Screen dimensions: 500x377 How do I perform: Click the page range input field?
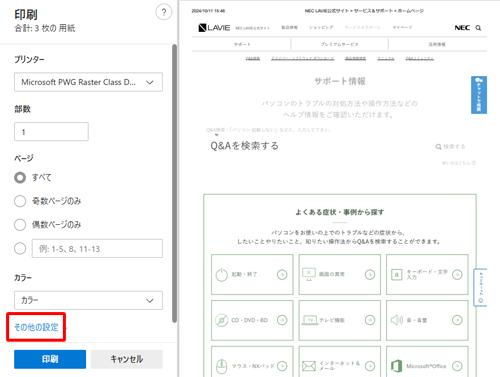[97, 248]
